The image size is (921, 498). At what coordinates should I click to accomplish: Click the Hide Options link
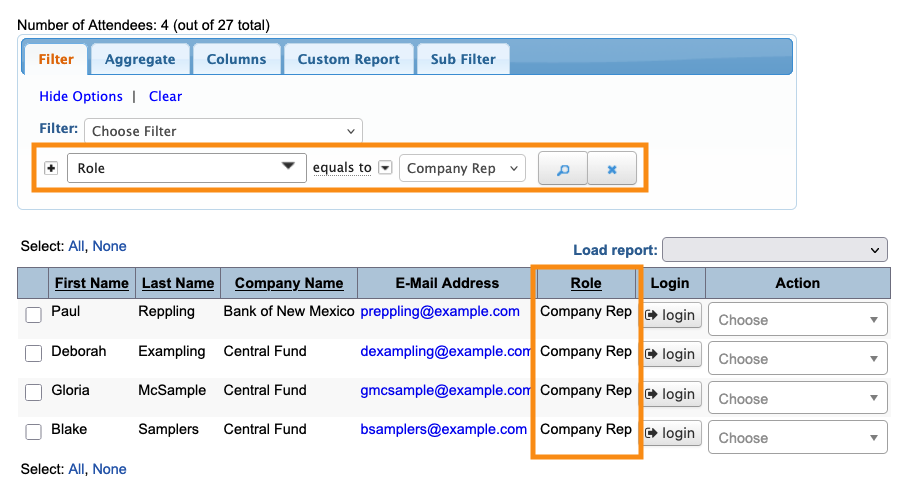[x=81, y=97]
